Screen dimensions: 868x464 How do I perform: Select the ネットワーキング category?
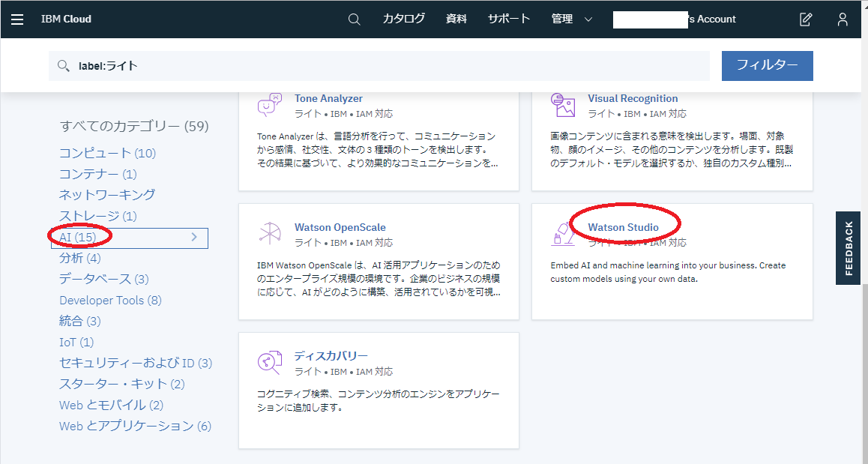[107, 195]
